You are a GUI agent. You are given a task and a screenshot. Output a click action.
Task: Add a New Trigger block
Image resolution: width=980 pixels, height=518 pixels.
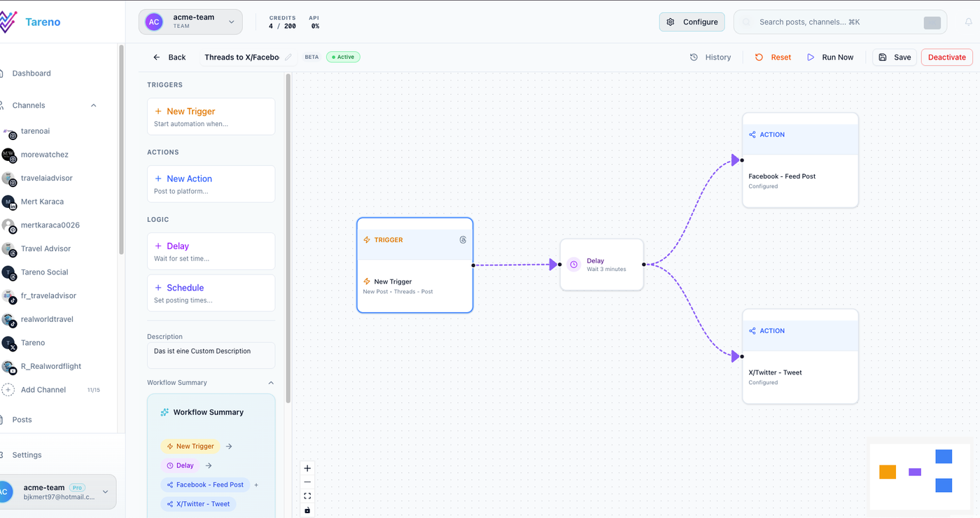211,116
